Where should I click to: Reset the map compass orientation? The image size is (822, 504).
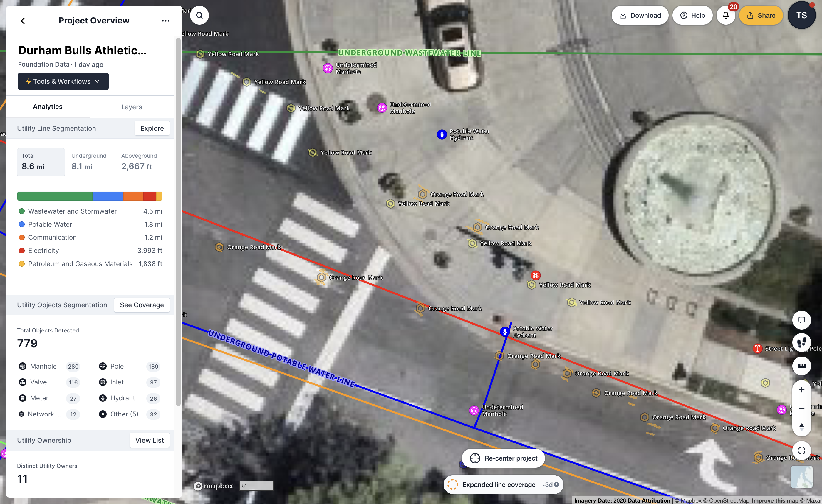pos(801,427)
